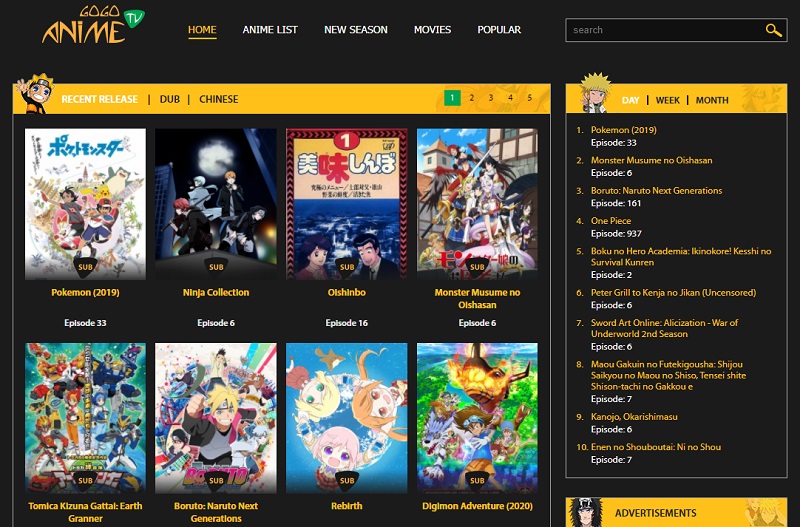Open the Pokemon (2019) poster thumbnail
The height and width of the screenshot is (527, 800).
click(x=85, y=204)
